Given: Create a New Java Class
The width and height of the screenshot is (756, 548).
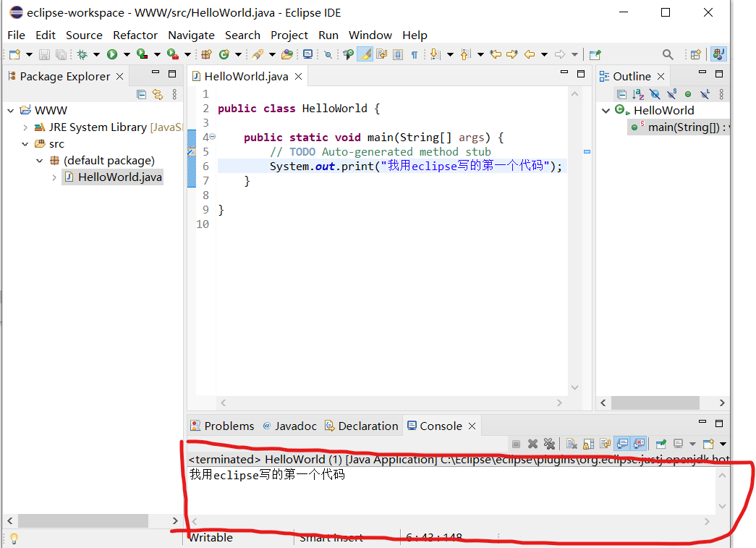Looking at the screenshot, I should [x=224, y=54].
